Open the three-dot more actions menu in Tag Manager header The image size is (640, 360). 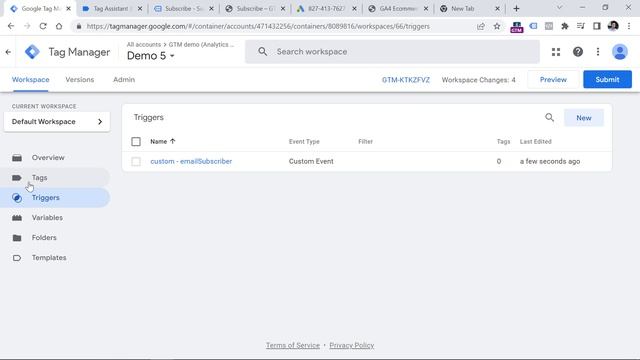coord(598,52)
